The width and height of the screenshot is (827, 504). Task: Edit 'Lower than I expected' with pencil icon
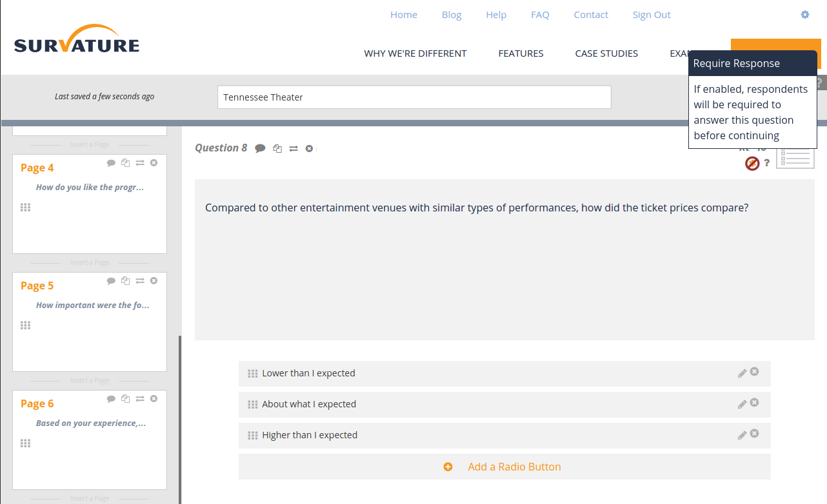click(742, 373)
